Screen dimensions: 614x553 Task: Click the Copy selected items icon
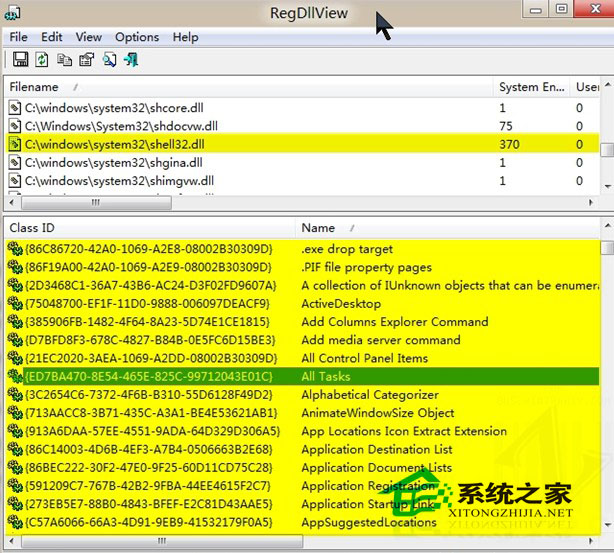pyautogui.click(x=64, y=60)
